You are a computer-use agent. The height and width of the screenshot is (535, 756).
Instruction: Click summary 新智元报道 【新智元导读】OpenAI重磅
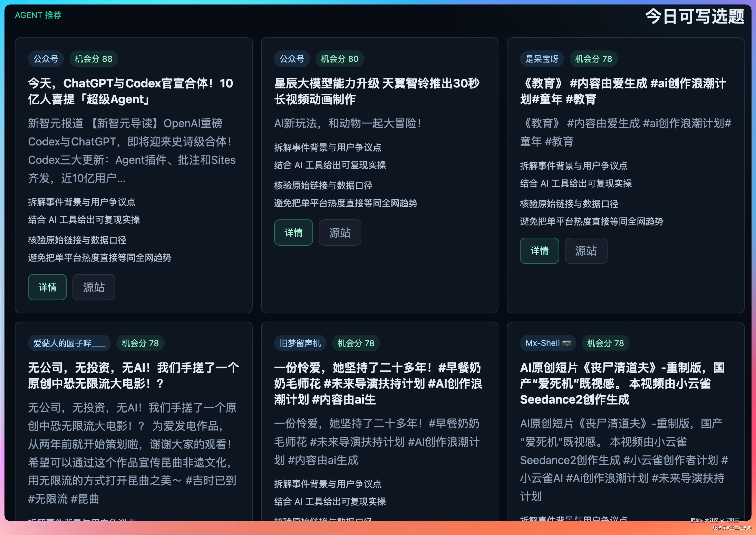point(132,151)
